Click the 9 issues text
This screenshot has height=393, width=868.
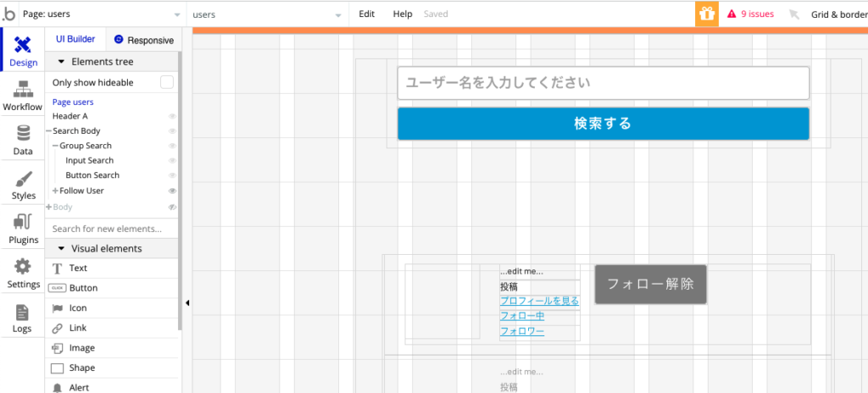[x=757, y=14]
